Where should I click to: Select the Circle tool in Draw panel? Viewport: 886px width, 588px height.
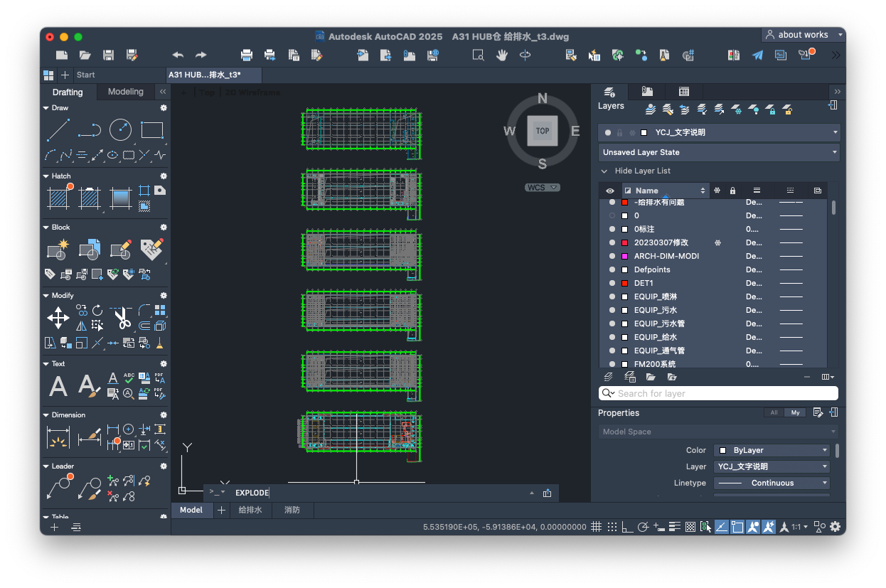(x=120, y=129)
